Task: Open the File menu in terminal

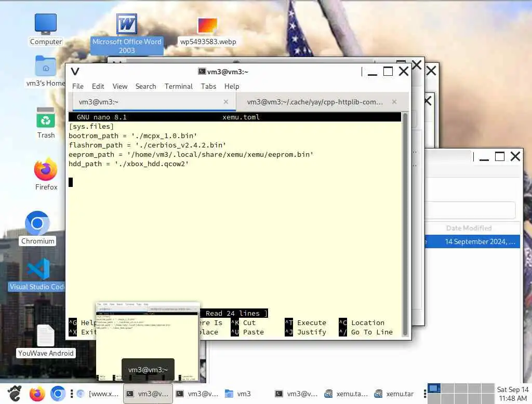Action: tap(78, 87)
